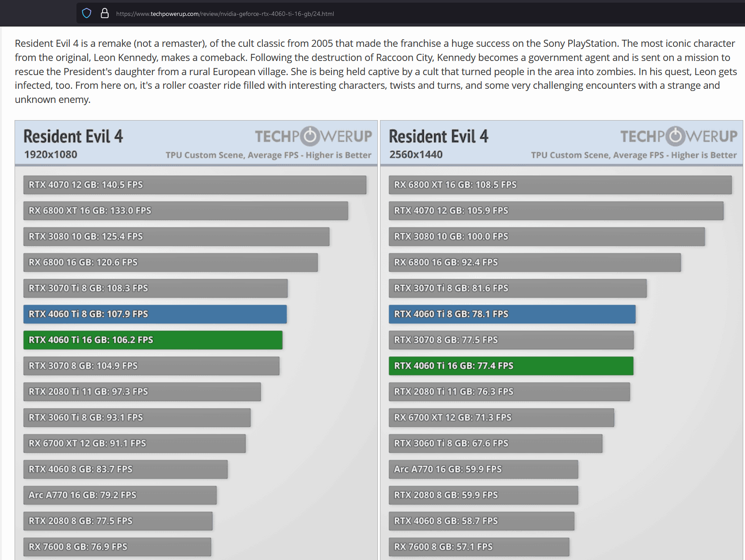Click the RX 6800 XT 16 GB: 108.5 FPS bar
745x560 pixels.
click(560, 185)
